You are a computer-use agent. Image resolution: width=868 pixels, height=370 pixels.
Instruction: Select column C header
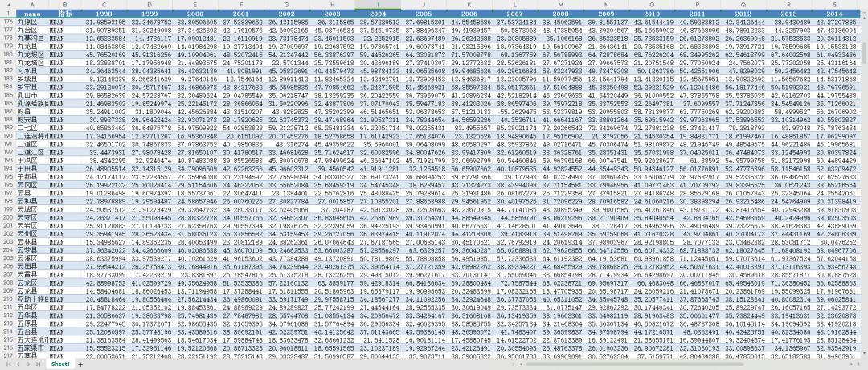click(x=104, y=5)
